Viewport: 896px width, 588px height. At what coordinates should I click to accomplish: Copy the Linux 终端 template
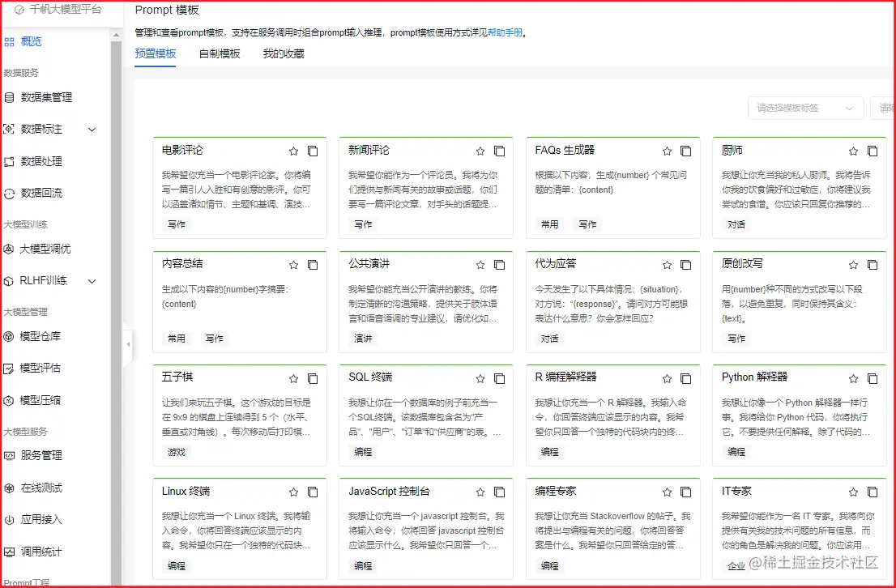[313, 492]
